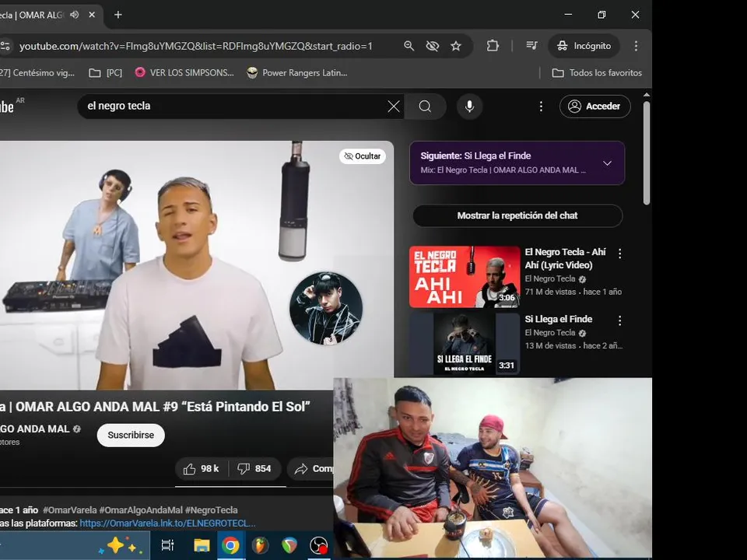
Task: Open YouTube settings three-dot menu
Action: click(541, 107)
